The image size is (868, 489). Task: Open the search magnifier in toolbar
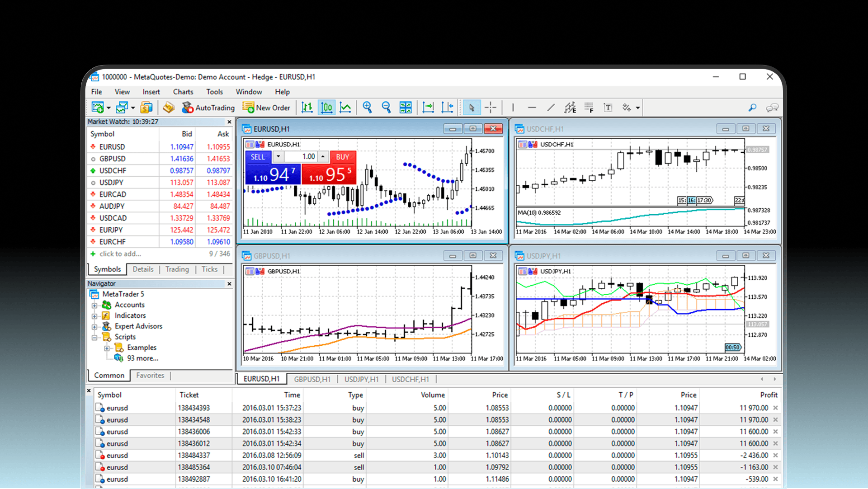[x=752, y=108]
